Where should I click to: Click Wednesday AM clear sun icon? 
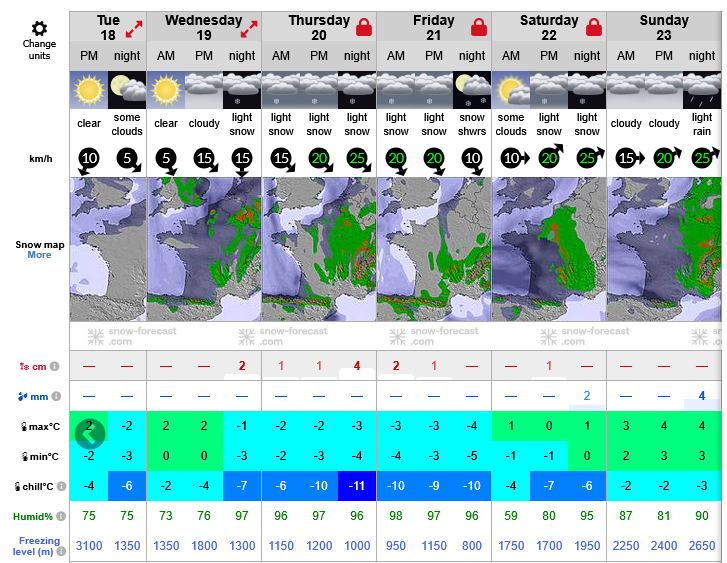tap(166, 90)
